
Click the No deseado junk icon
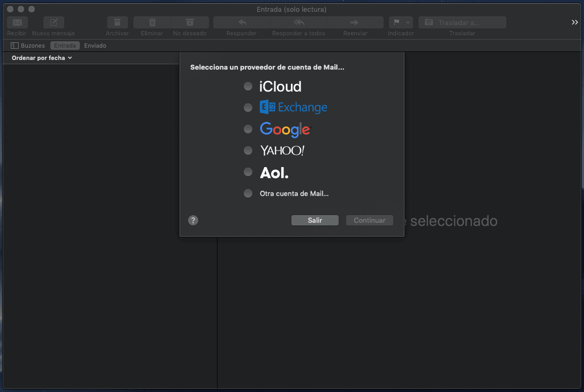coord(190,22)
